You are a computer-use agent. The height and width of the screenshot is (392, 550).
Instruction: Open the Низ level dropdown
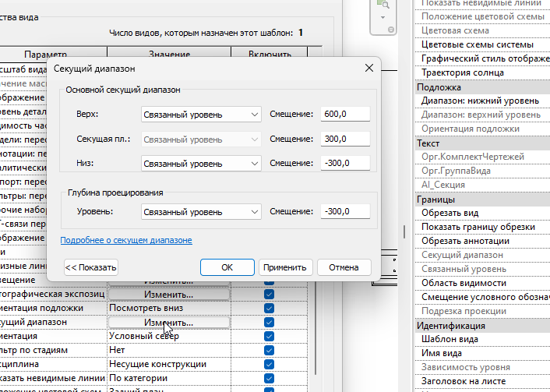tap(201, 164)
